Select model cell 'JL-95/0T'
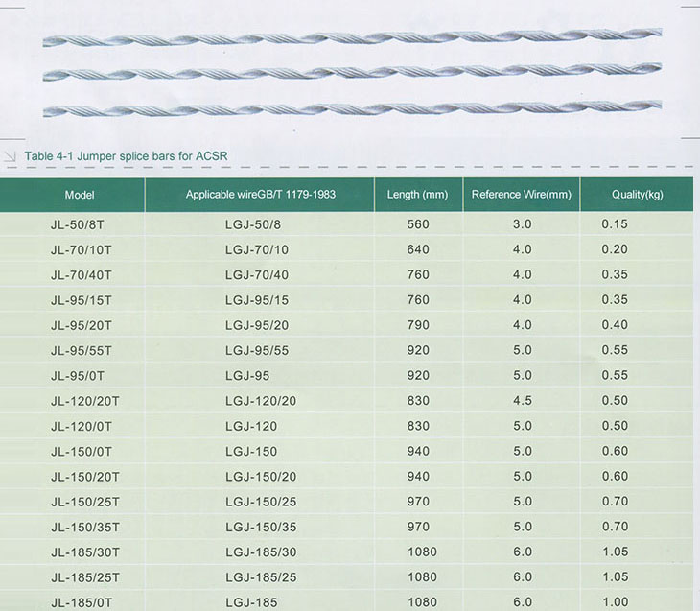 [78, 376]
